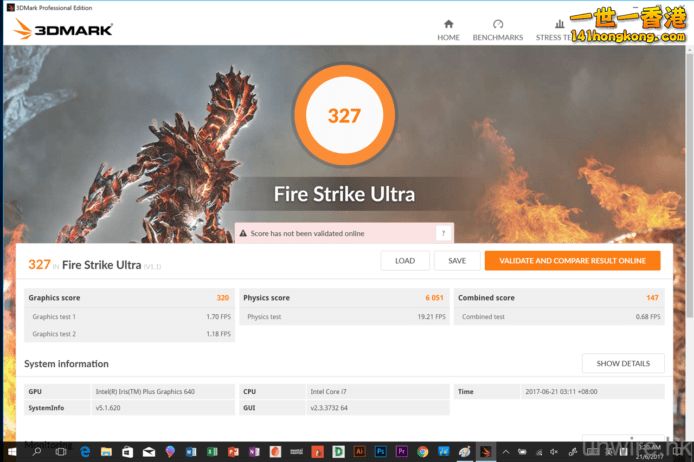Click the GPU name Intel Iris Plus Graphics 640
The width and height of the screenshot is (694, 462).
pyautogui.click(x=145, y=392)
